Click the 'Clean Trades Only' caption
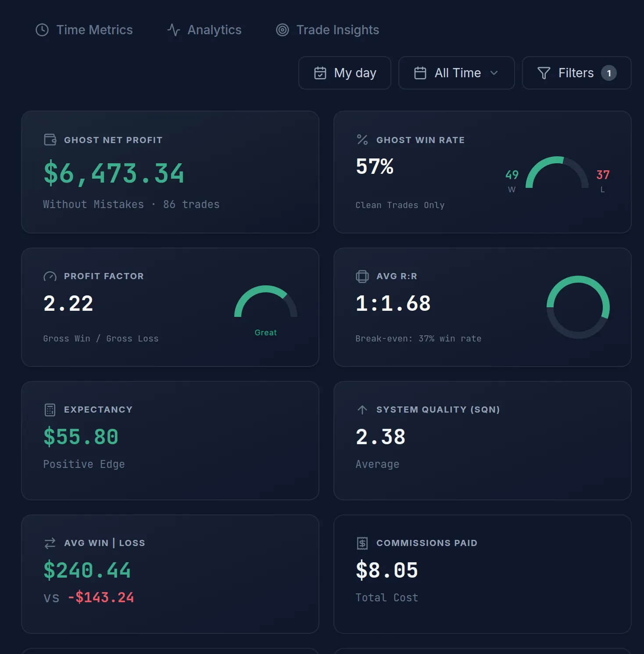 pyautogui.click(x=400, y=205)
